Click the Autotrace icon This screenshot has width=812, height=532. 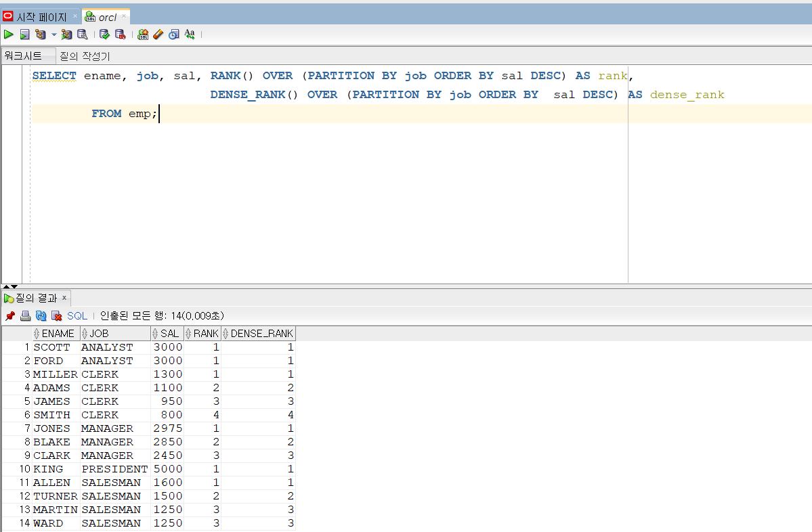pyautogui.click(x=66, y=35)
